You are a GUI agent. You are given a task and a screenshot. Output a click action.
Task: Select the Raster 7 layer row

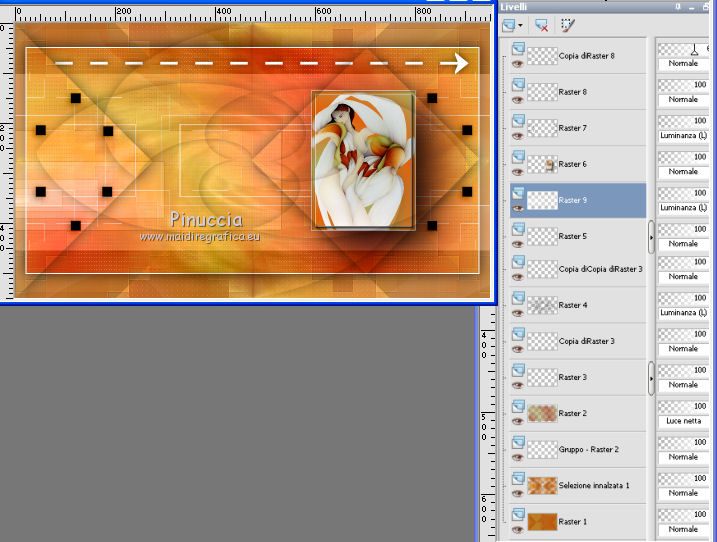[x=578, y=128]
